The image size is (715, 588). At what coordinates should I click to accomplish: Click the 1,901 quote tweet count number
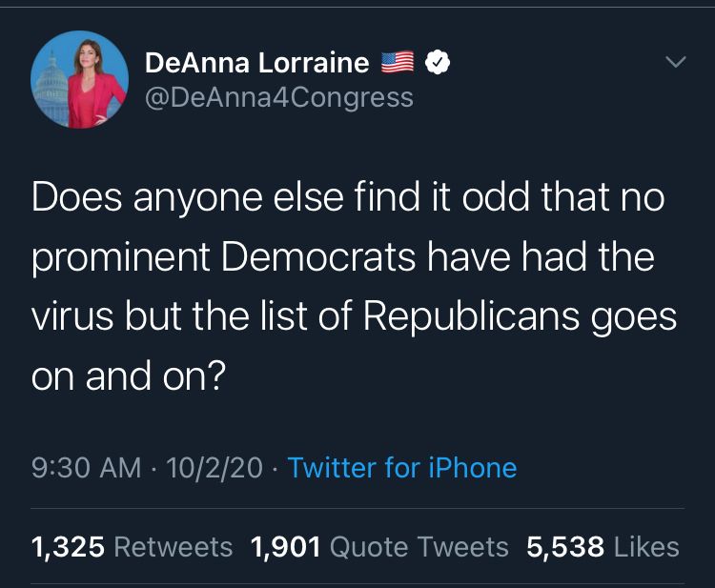pos(286,547)
